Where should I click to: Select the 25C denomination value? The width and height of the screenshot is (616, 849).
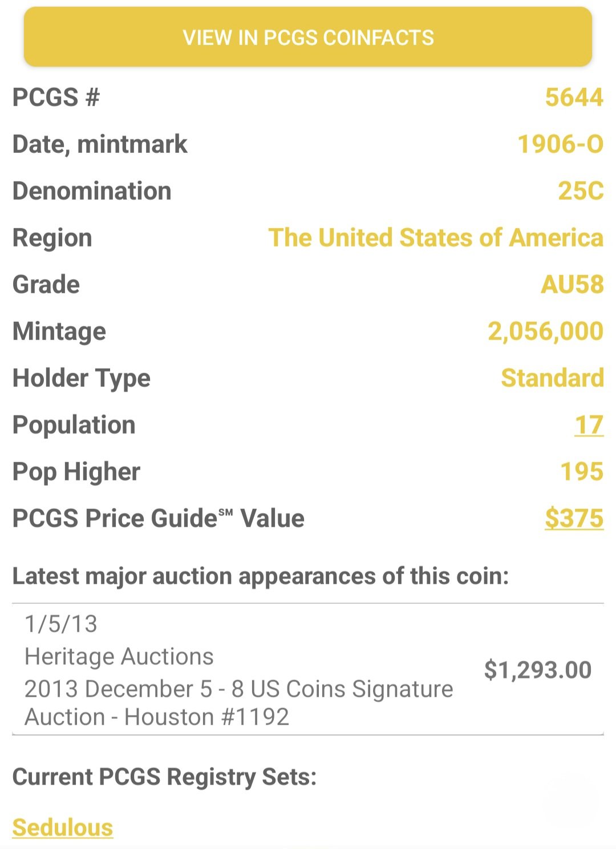click(x=581, y=191)
